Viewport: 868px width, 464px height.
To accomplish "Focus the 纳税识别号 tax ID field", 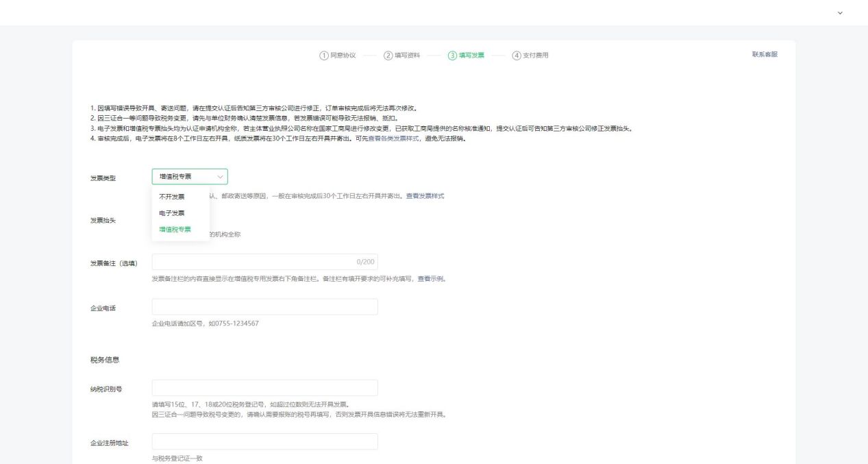I will coord(264,389).
